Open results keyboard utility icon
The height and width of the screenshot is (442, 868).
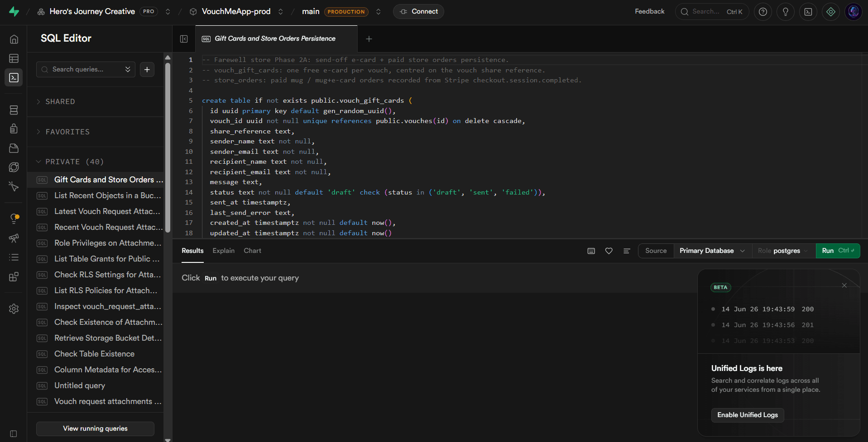tap(591, 251)
